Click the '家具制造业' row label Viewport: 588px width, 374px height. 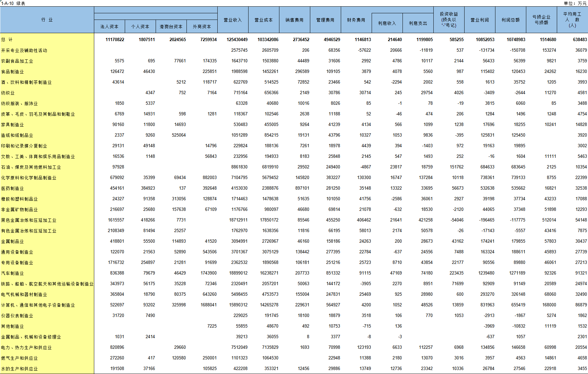(x=13, y=125)
